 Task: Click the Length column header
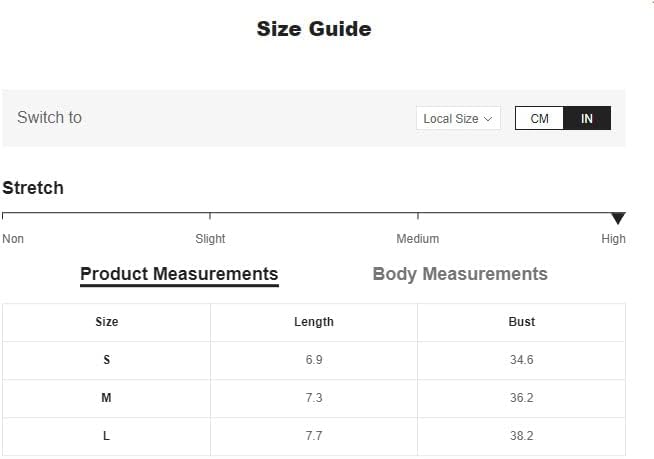coord(314,322)
